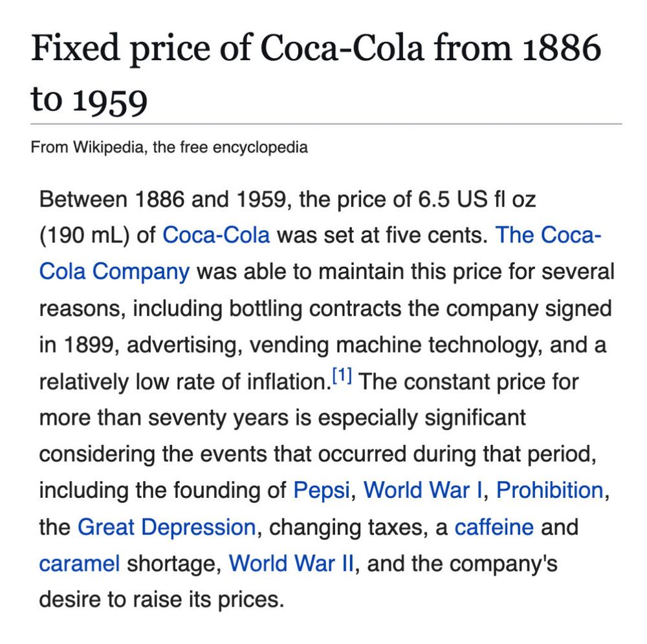Open the Prohibition article link

coord(549,490)
